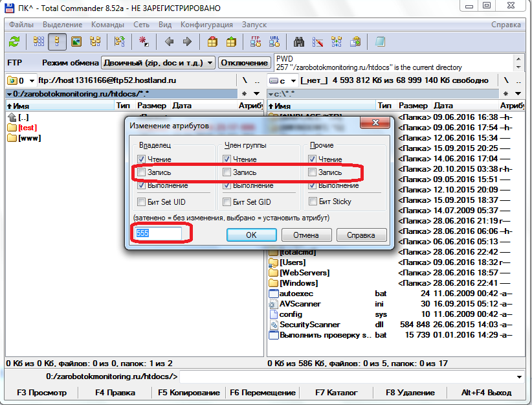Click the Notepad icon in toolbar
532x405 pixels.
tap(380, 41)
